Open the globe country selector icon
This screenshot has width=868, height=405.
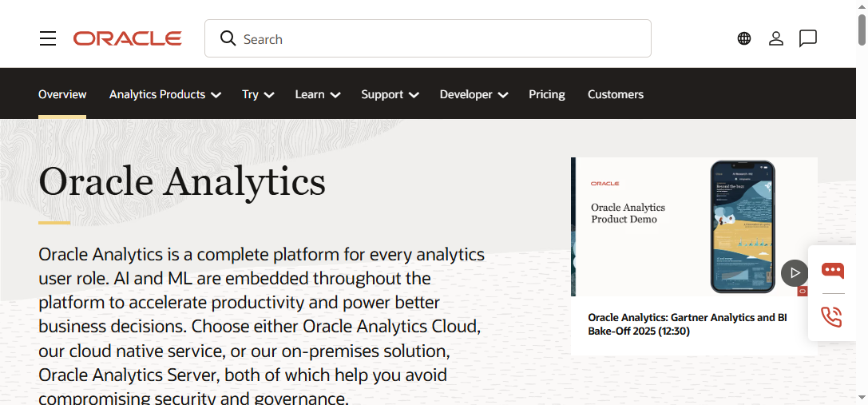click(744, 38)
